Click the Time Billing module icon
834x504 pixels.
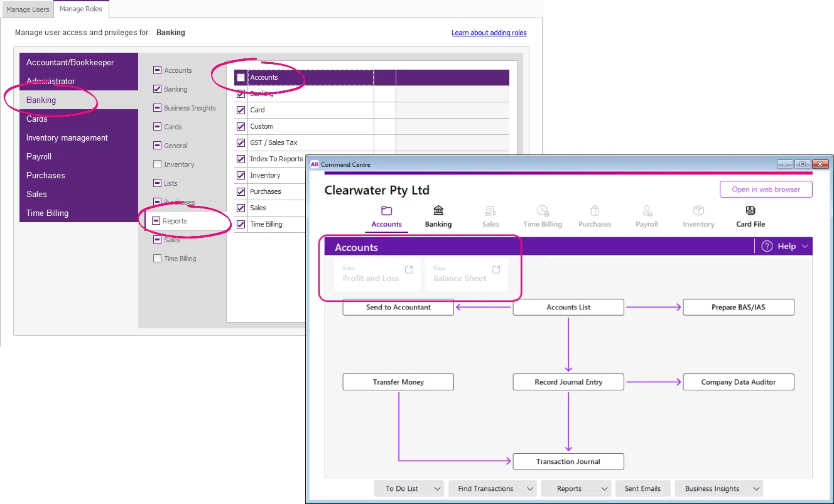(543, 211)
